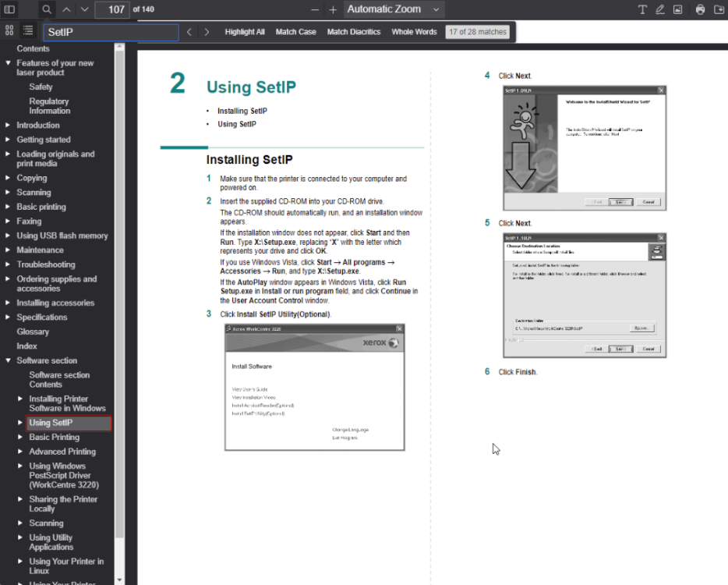Image resolution: width=728 pixels, height=585 pixels.
Task: Open Scanning chapter in main outline
Action: pos(34,192)
